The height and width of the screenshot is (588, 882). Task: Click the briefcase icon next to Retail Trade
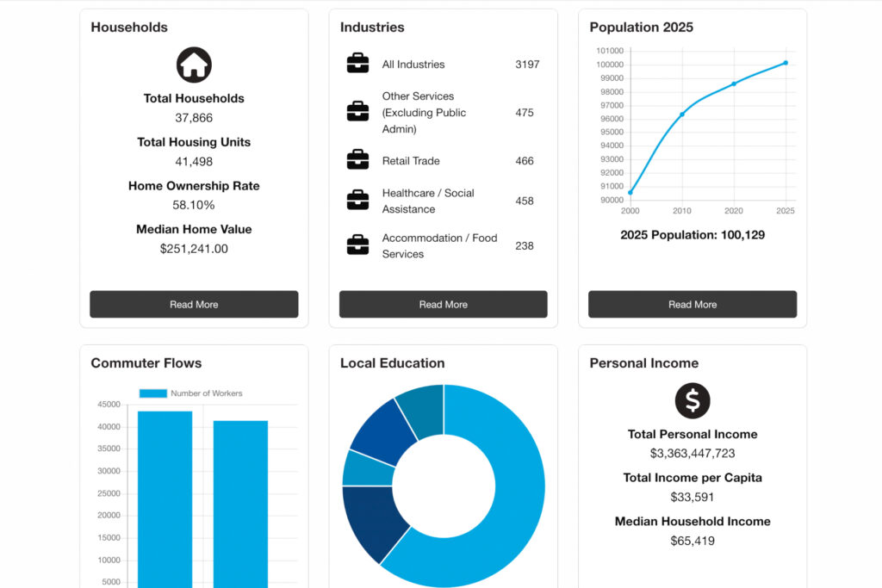(x=357, y=160)
